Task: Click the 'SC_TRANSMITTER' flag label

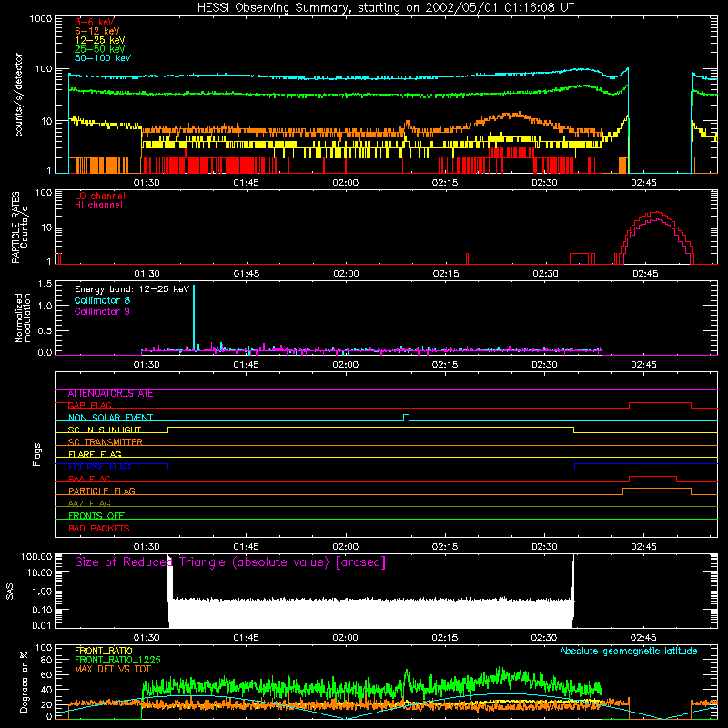Action: tap(105, 442)
